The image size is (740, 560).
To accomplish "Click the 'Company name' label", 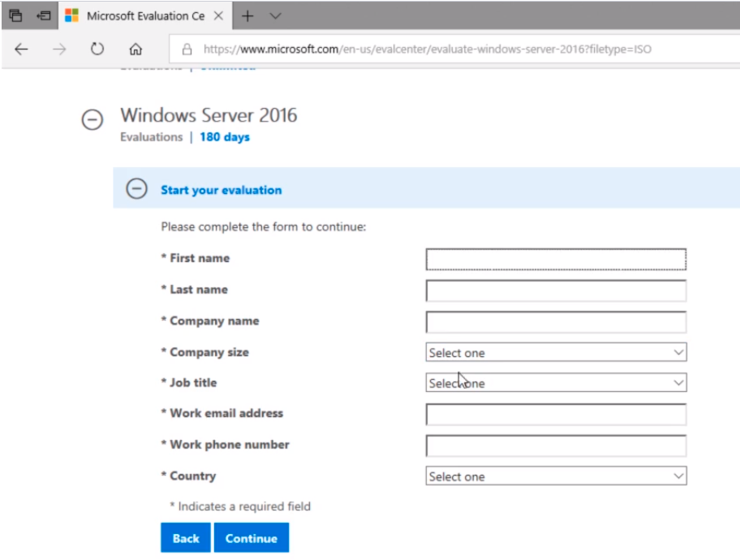I will point(214,321).
